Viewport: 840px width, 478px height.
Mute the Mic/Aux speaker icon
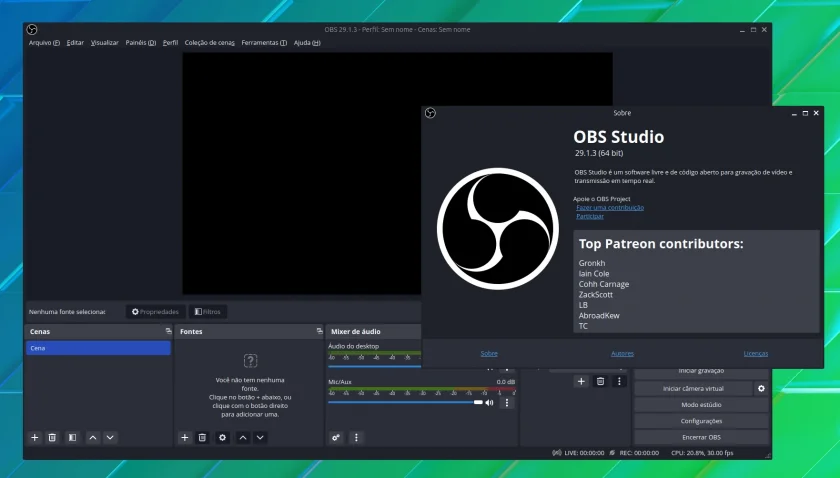point(489,402)
